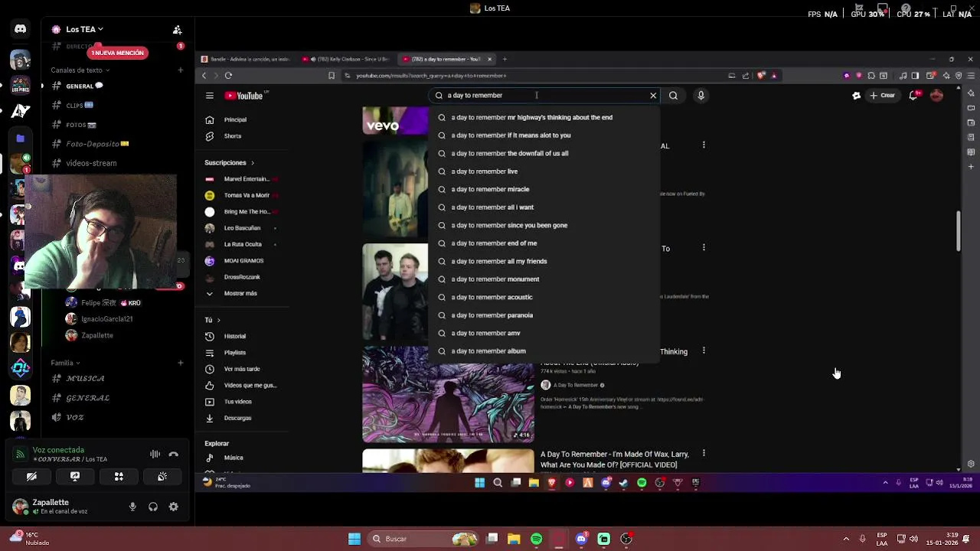Click in the YouTube search field

(544, 96)
